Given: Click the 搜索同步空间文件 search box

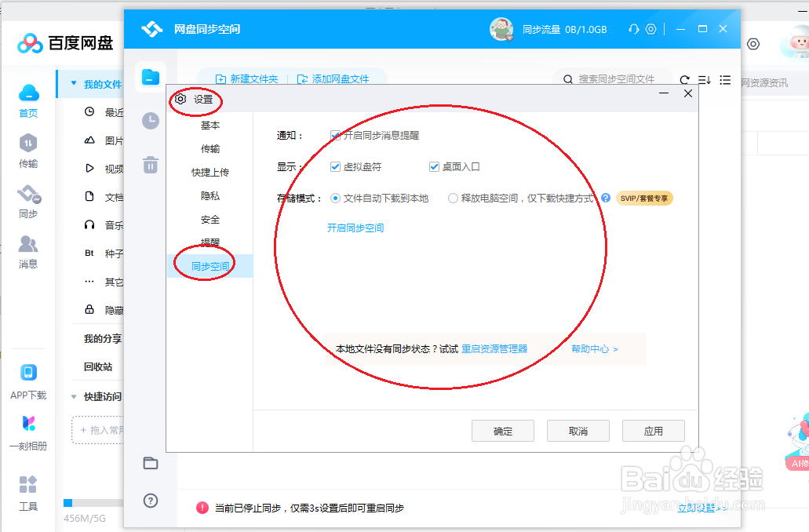Looking at the screenshot, I should pos(612,79).
